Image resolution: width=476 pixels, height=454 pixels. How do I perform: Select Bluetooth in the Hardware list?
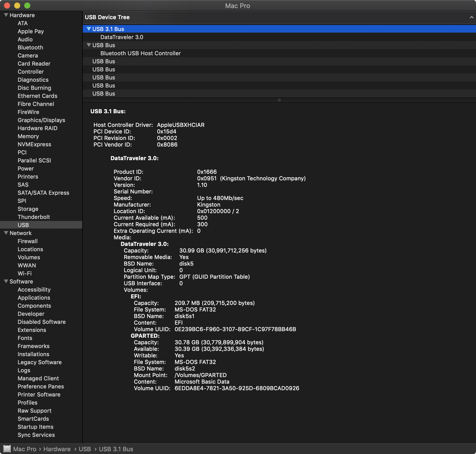[x=30, y=47]
